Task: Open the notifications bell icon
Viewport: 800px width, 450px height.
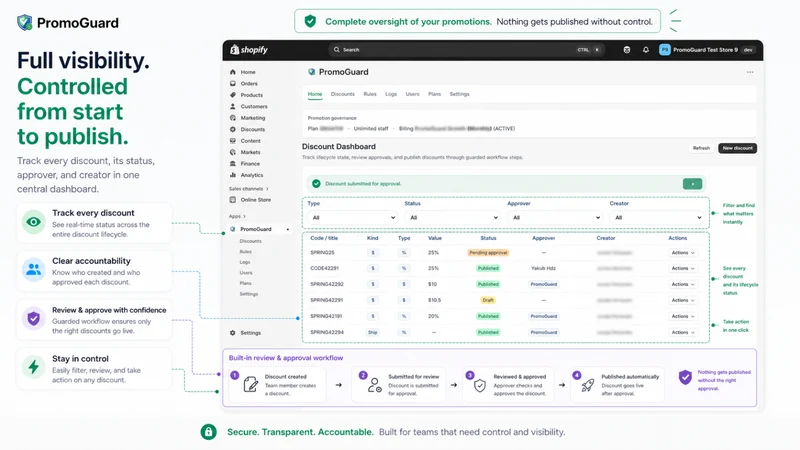Action: (646, 49)
